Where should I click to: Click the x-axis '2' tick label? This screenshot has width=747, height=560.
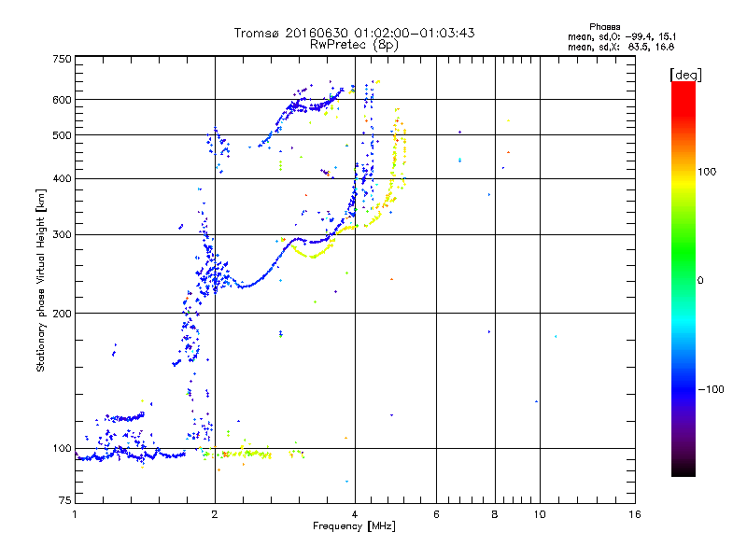point(215,514)
